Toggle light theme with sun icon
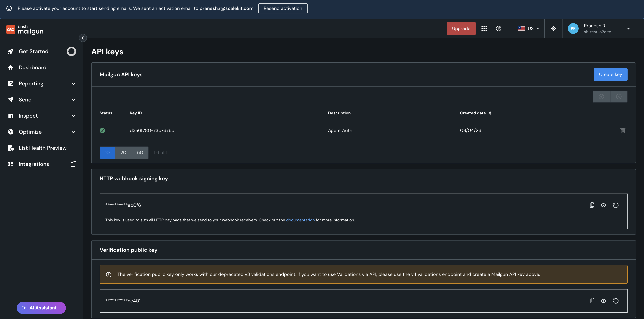Screen dimensions: 644x319 [553, 29]
